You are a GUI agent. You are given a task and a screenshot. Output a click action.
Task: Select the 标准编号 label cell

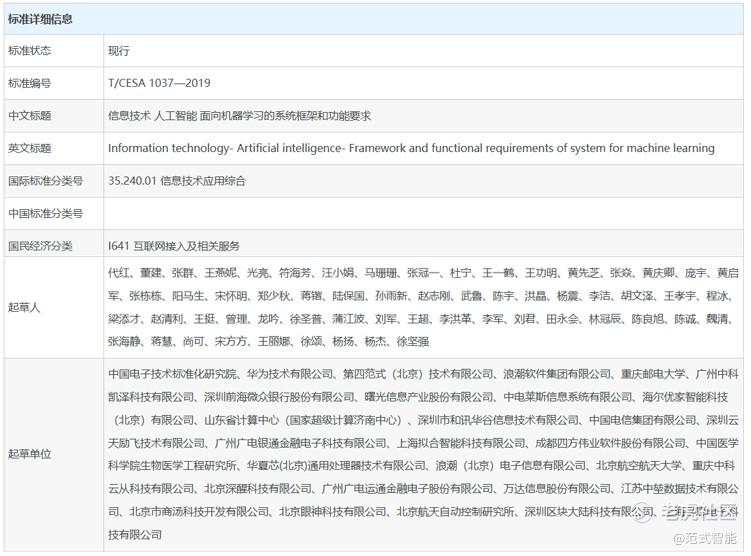[30, 83]
